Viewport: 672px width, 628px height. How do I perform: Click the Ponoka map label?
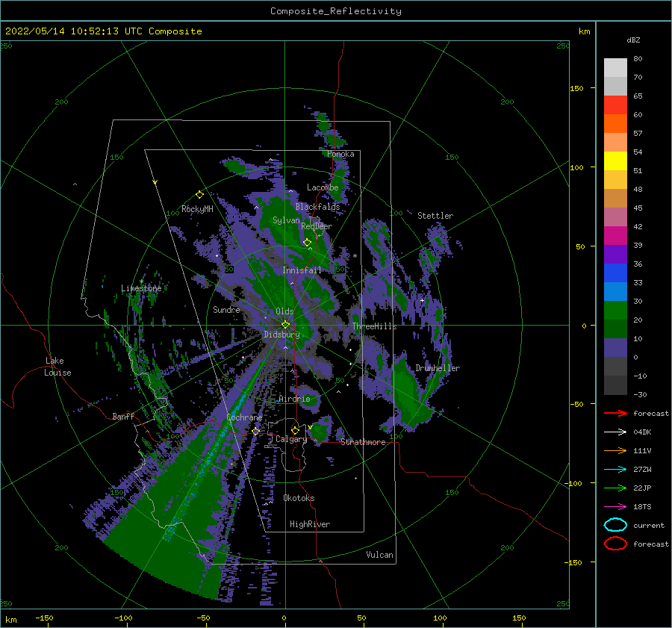pos(340,154)
